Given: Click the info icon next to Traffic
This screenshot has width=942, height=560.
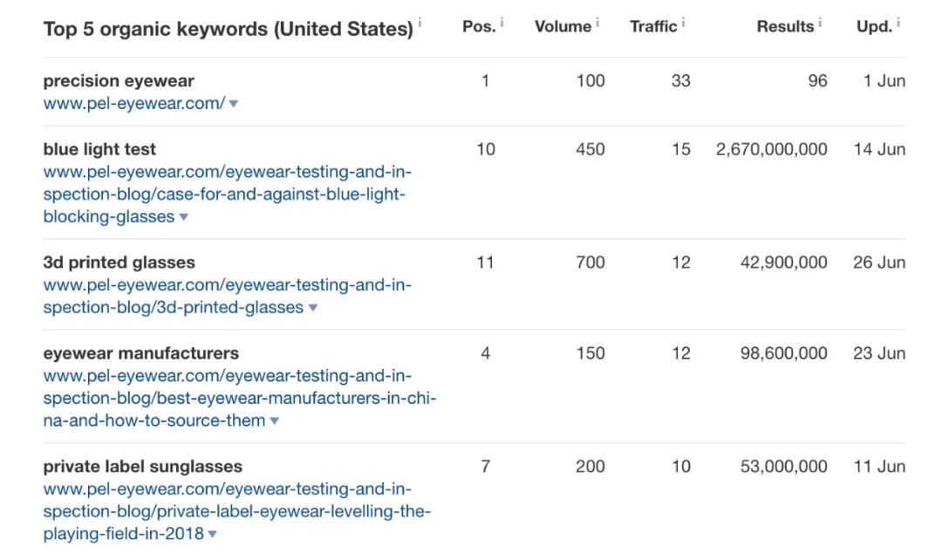Looking at the screenshot, I should [x=683, y=22].
